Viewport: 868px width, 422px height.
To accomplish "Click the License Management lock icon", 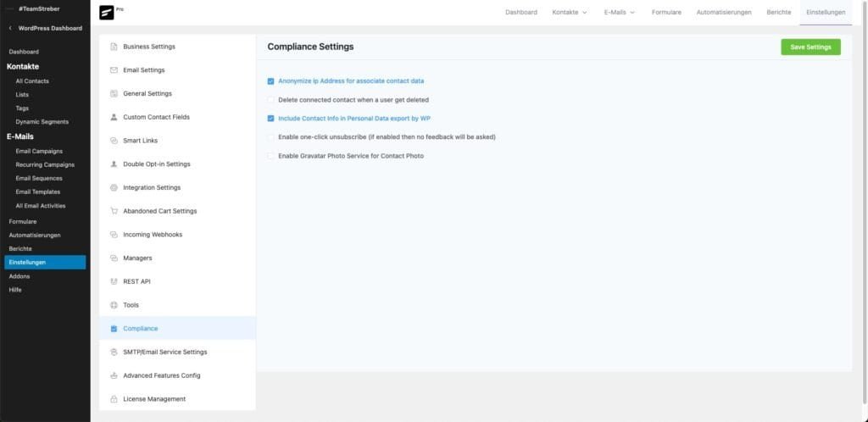I will [x=114, y=399].
